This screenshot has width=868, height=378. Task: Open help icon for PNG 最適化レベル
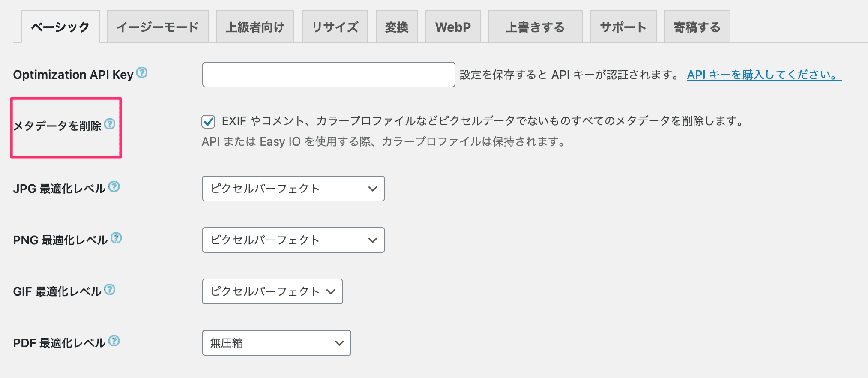click(116, 238)
